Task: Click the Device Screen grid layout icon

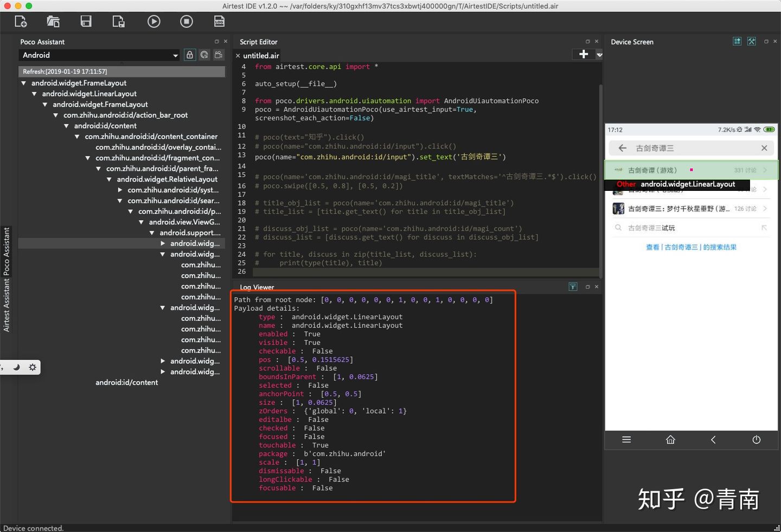Action: [737, 42]
